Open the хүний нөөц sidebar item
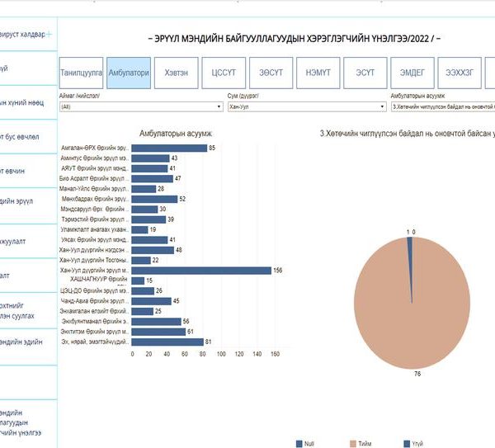This screenshot has height=448, width=495. pos(22,103)
